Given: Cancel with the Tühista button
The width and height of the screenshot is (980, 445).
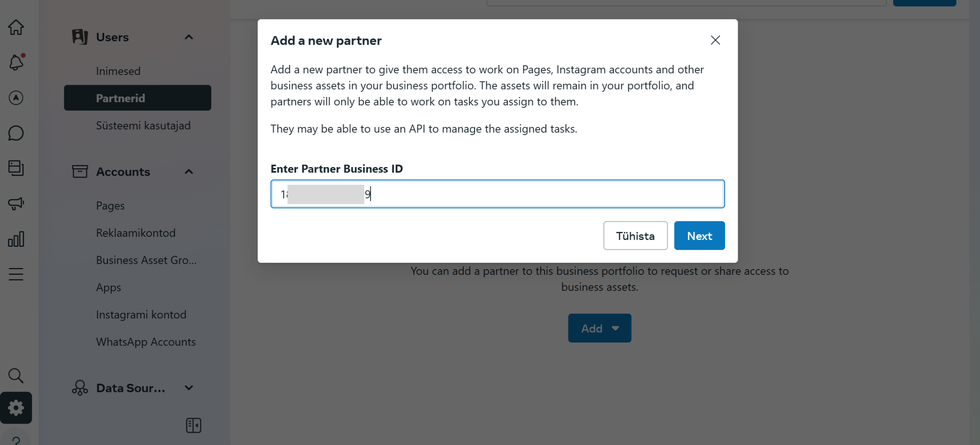Looking at the screenshot, I should (x=635, y=236).
